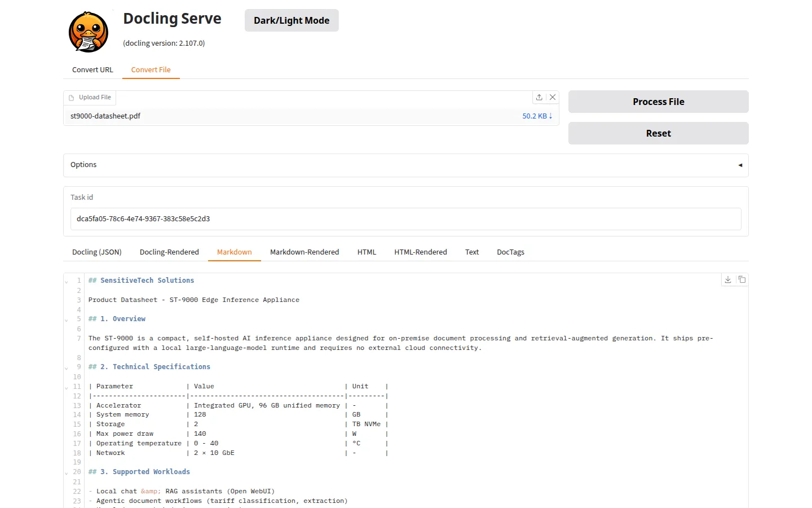Select the Convert File tab
Viewport: 812px width, 508px height.
(x=151, y=69)
